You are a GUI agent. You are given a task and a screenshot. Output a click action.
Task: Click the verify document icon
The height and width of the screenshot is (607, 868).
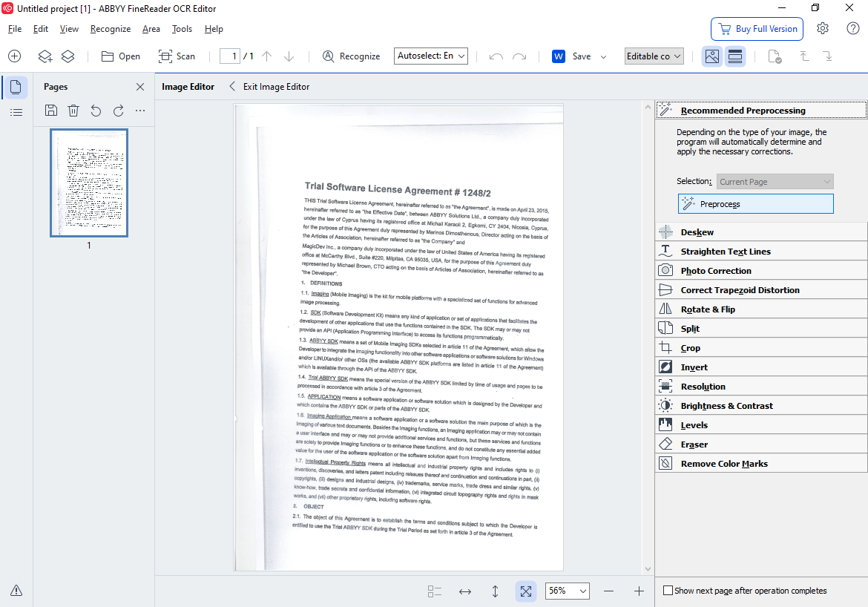775,56
